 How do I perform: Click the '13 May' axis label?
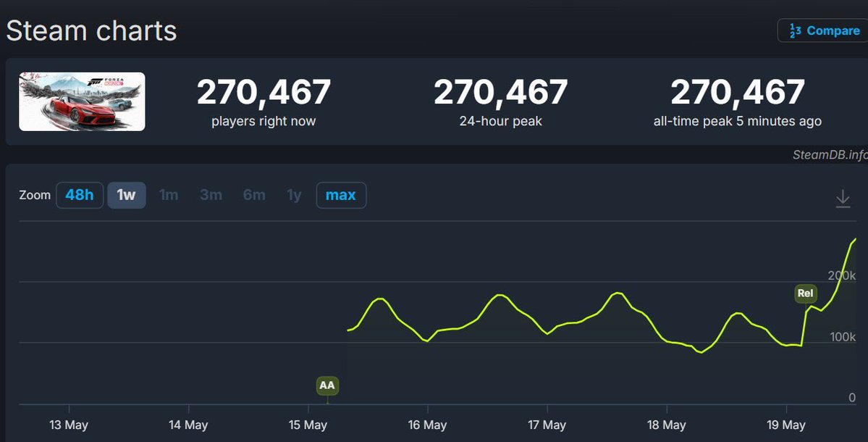click(x=69, y=425)
